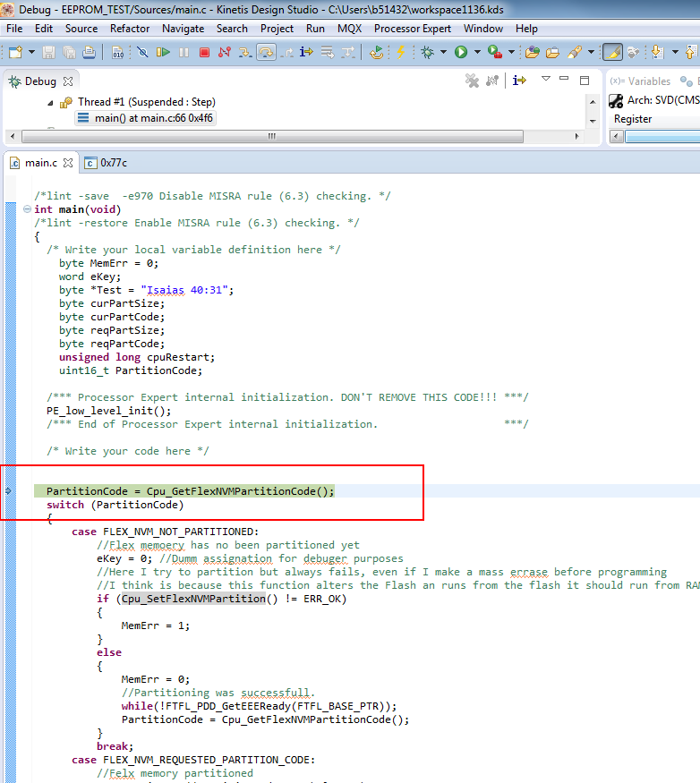The image size is (700, 783).
Task: Toggle Instruction Stepping Mode in main toolbar
Action: pyautogui.click(x=306, y=52)
